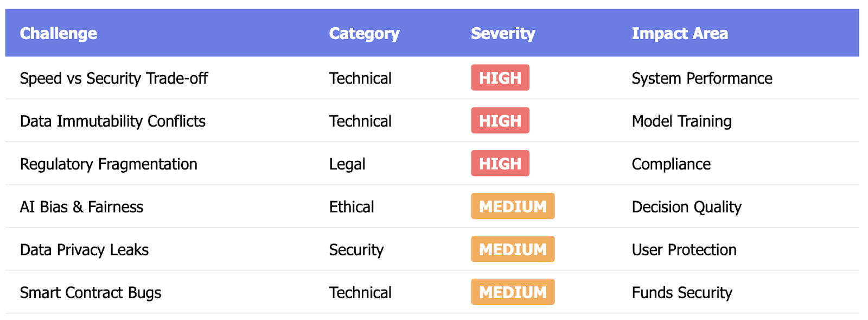868x320 pixels.
Task: Click HIGH badge for Speed vs Security Trade-off
Action: [500, 78]
